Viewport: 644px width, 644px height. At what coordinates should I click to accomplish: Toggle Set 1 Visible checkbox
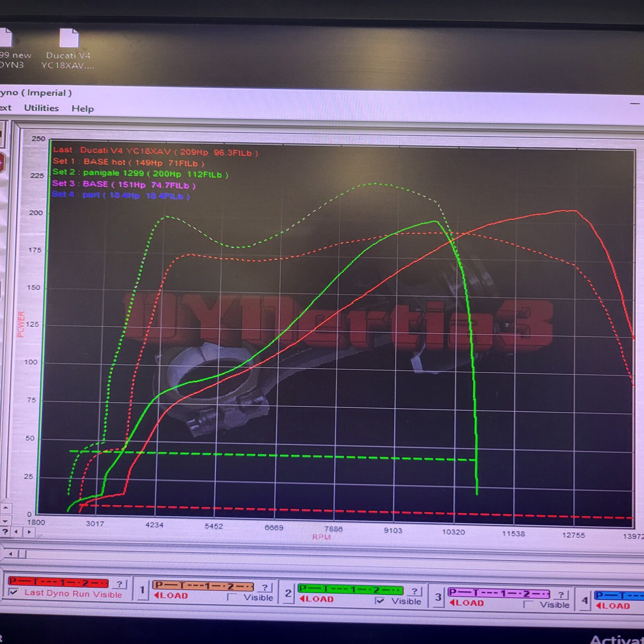coord(232,597)
